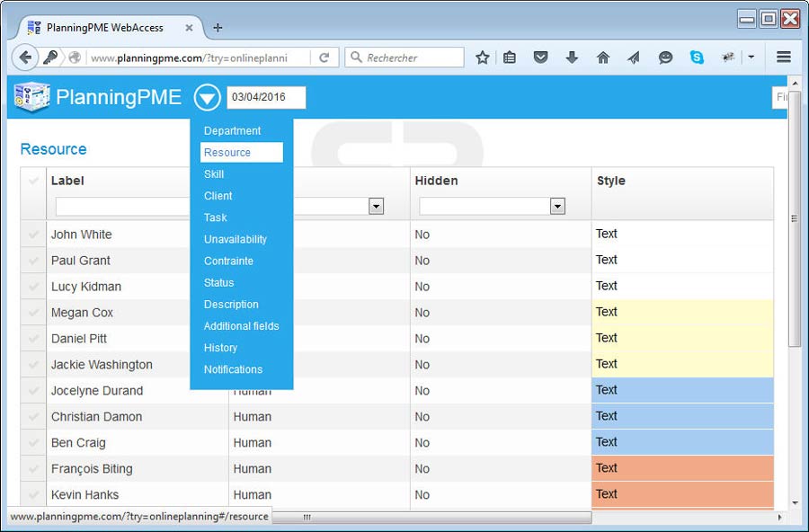
Task: Click the chat smiley bubble icon
Action: pyautogui.click(x=665, y=58)
